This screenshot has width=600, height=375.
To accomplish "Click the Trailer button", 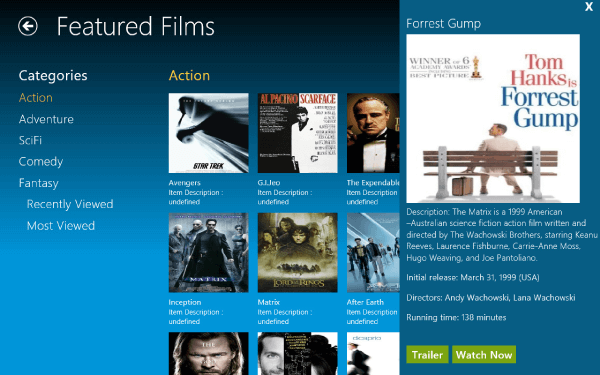I will (x=427, y=355).
